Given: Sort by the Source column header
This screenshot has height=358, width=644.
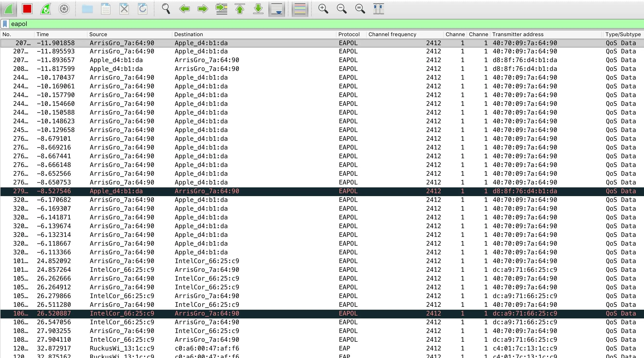Looking at the screenshot, I should coord(129,34).
